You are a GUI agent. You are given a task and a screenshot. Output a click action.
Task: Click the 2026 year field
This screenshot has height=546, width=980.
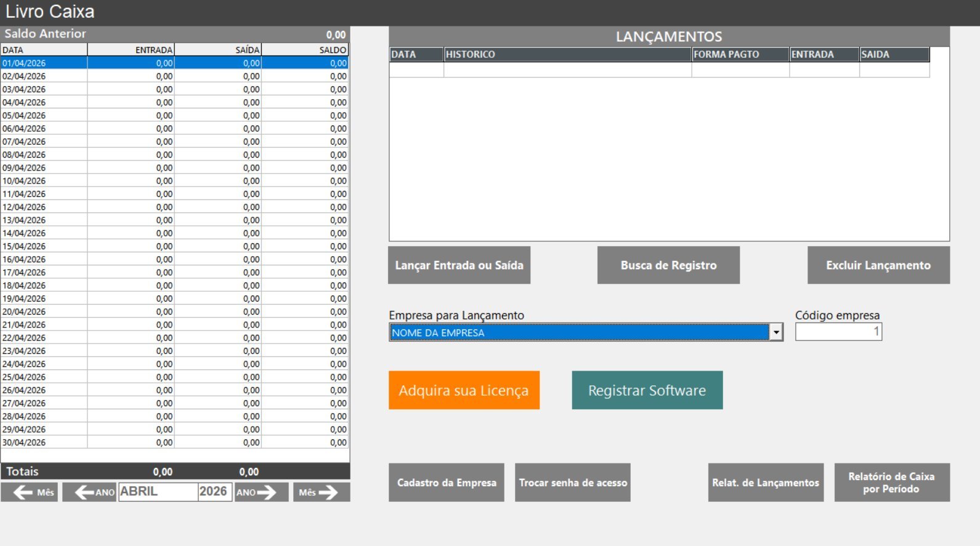pos(214,492)
